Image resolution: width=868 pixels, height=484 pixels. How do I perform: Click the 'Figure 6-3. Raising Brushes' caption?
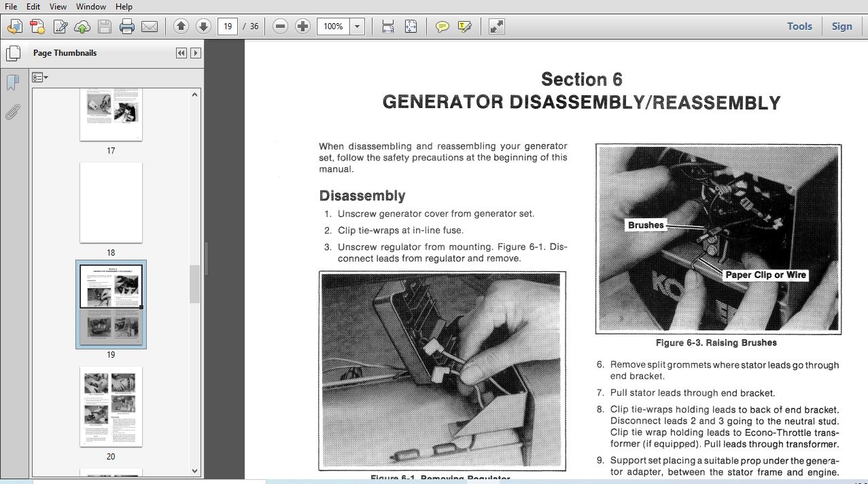pyautogui.click(x=716, y=343)
